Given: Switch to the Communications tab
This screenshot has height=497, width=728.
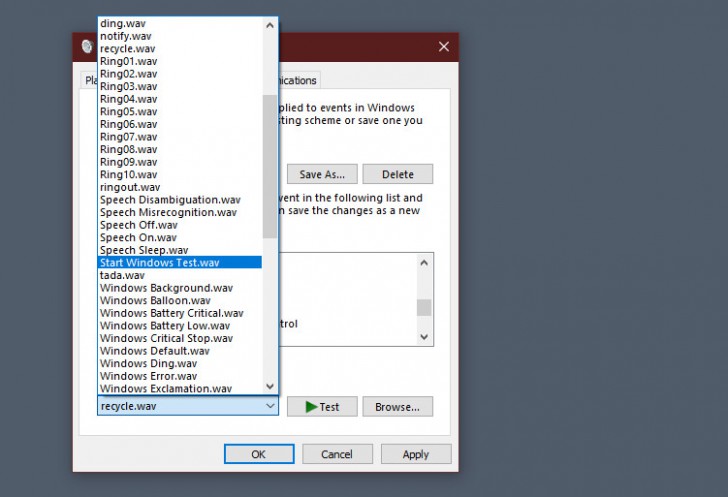Looking at the screenshot, I should click(299, 80).
